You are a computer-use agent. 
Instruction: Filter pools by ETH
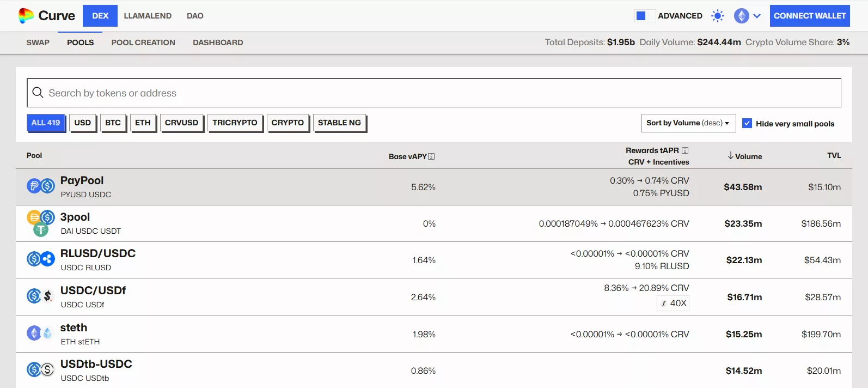pos(143,123)
